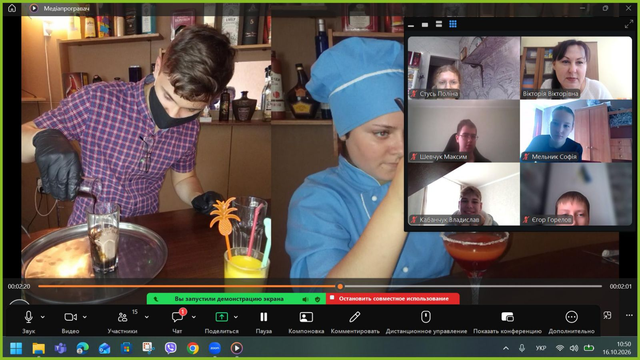Expand Zoom video panel to fullscreen
The width and height of the screenshot is (640, 360).
[x=629, y=24]
